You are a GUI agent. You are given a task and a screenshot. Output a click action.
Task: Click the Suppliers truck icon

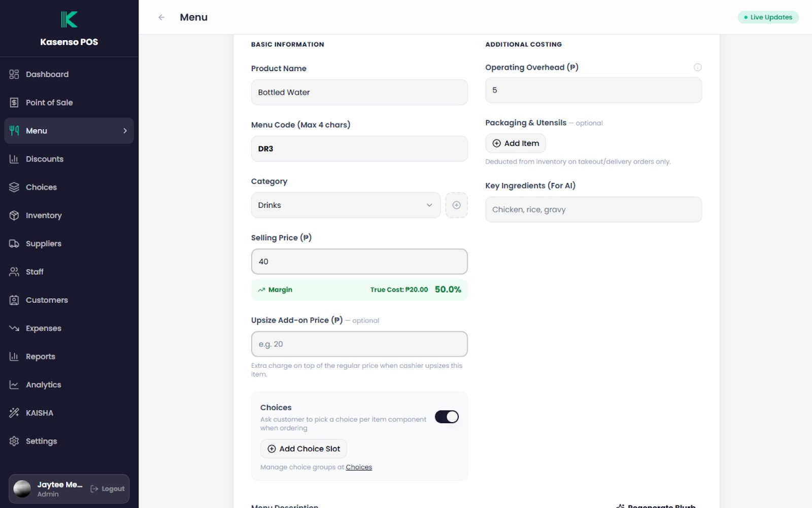pyautogui.click(x=14, y=243)
